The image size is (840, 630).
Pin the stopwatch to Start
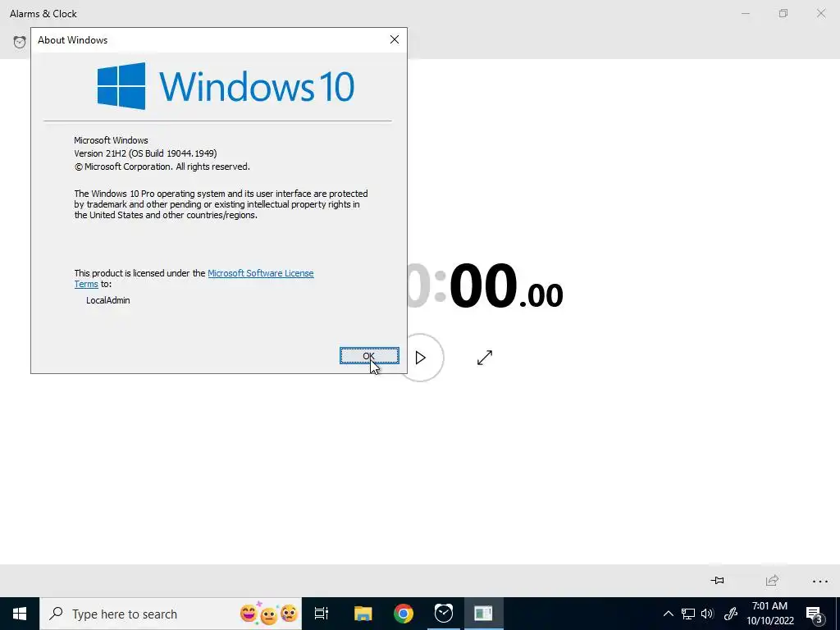[x=717, y=580]
